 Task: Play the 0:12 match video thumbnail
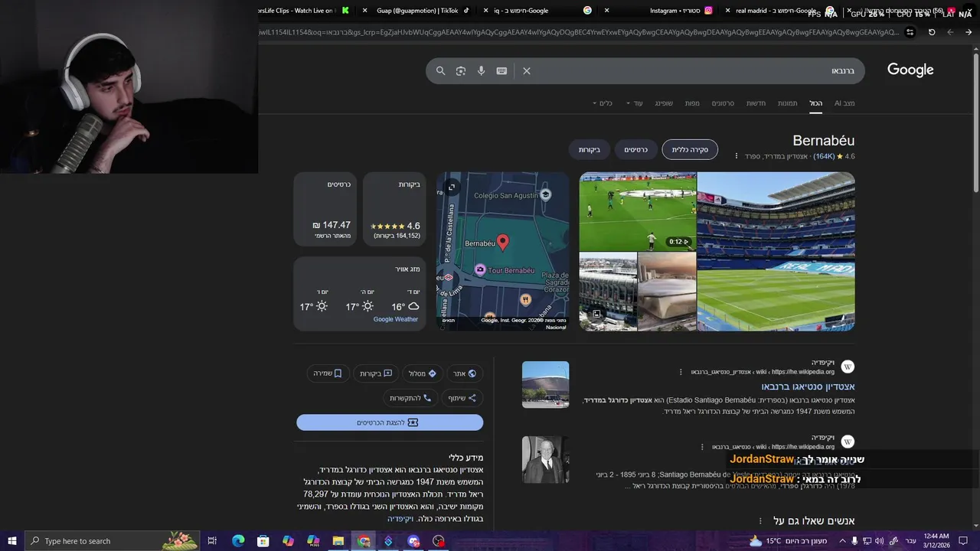click(x=638, y=212)
